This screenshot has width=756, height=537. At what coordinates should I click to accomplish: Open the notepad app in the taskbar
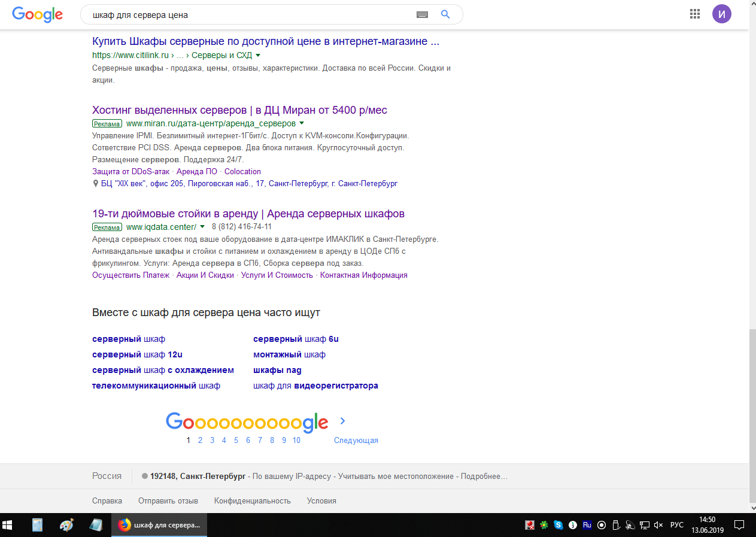click(x=95, y=525)
